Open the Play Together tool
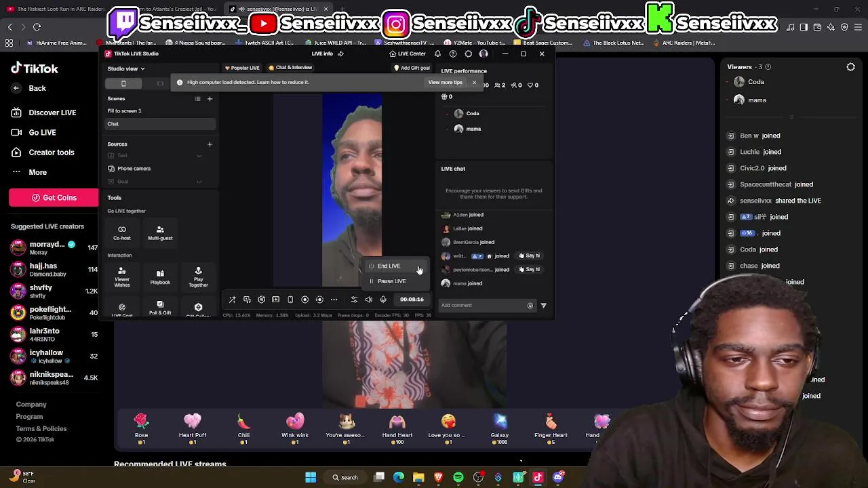This screenshot has width=868, height=488. [x=198, y=277]
